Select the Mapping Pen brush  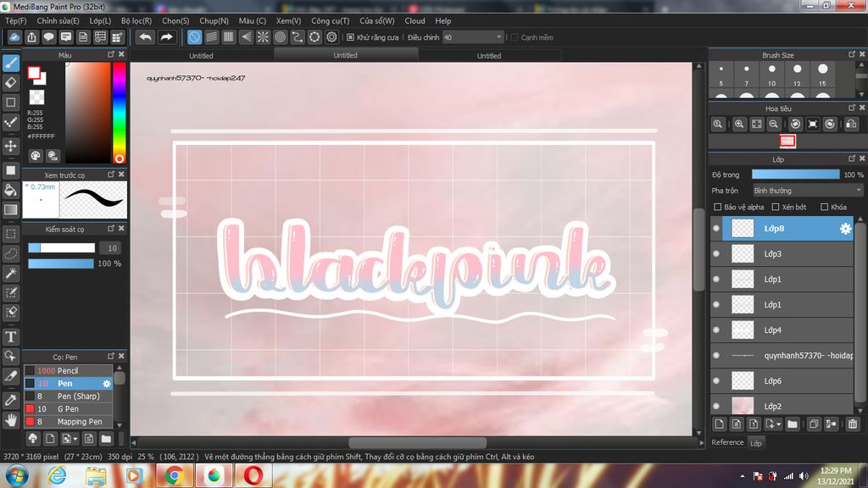point(68,422)
